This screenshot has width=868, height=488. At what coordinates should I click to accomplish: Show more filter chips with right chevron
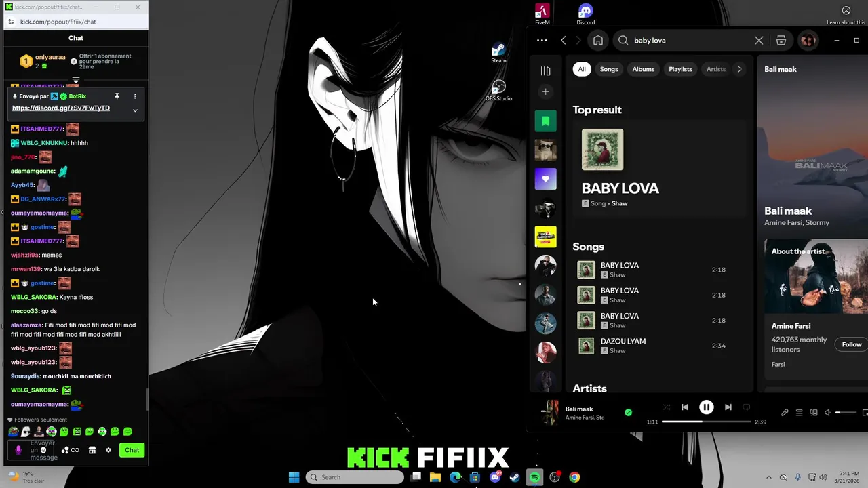coord(739,69)
